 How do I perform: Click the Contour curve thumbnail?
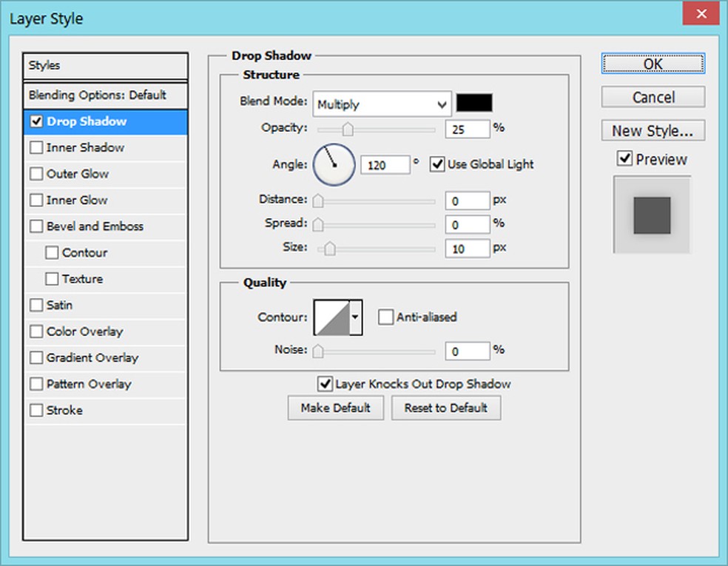click(331, 317)
